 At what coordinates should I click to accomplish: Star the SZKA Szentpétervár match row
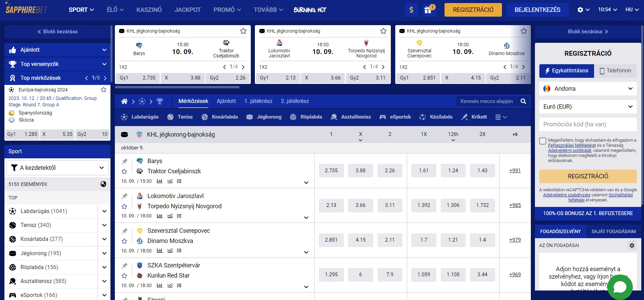124,276
